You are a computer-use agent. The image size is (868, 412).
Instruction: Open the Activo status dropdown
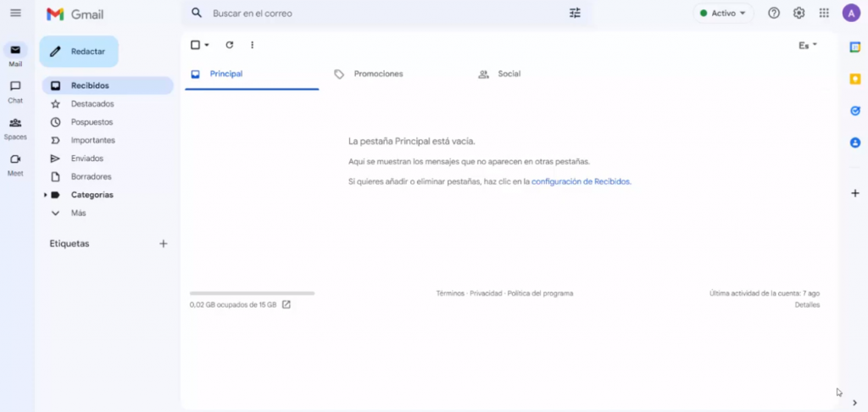point(722,14)
